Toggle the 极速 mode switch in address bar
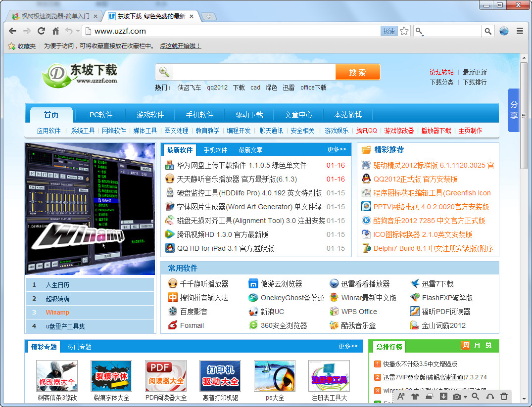Screen dimensions: 532x407 [x=389, y=31]
